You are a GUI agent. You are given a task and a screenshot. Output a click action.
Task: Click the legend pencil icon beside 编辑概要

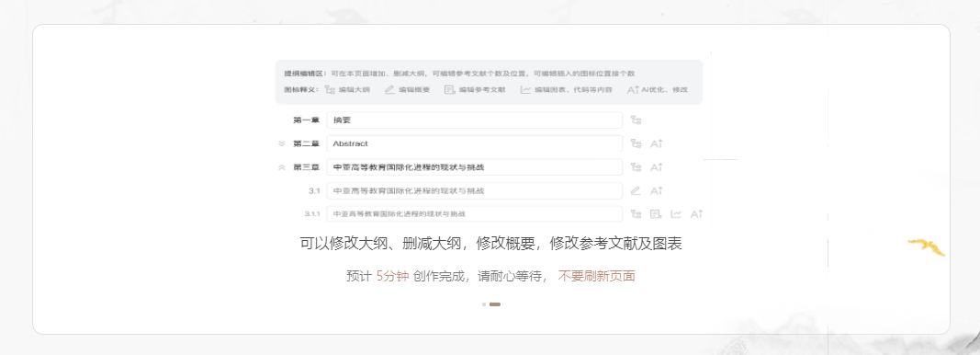click(389, 89)
